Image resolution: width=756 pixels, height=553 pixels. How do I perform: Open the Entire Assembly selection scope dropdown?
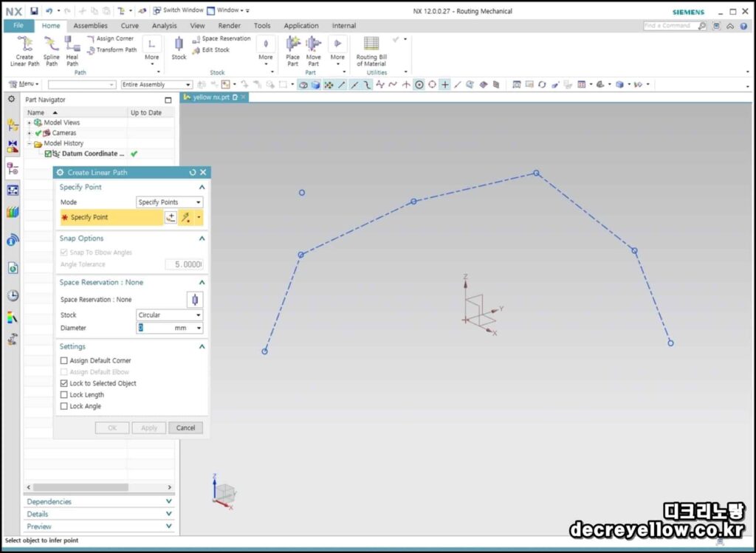[x=157, y=84]
